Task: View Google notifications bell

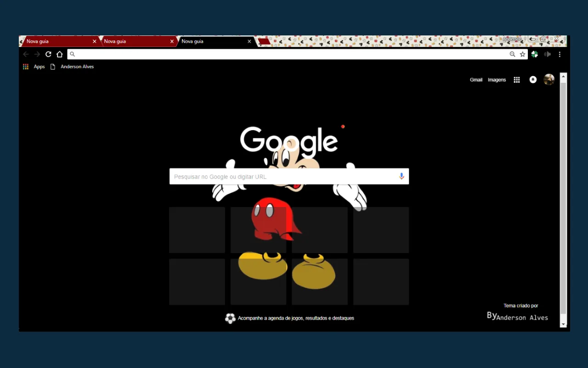Action: pyautogui.click(x=533, y=80)
